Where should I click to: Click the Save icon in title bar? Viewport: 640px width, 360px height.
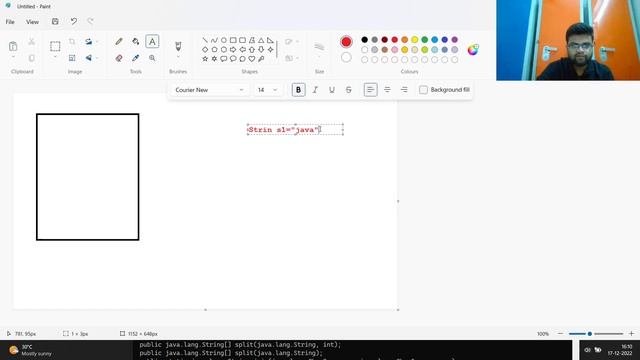click(x=55, y=21)
